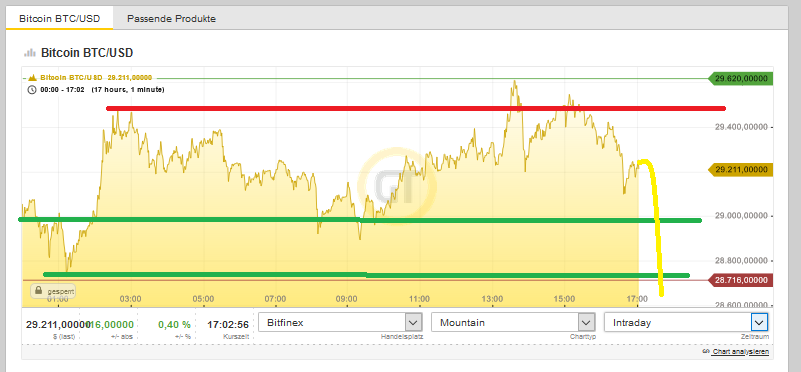Image resolution: width=801 pixels, height=372 pixels.
Task: Click the 29.000,00000 price axis label
Action: pos(741,216)
